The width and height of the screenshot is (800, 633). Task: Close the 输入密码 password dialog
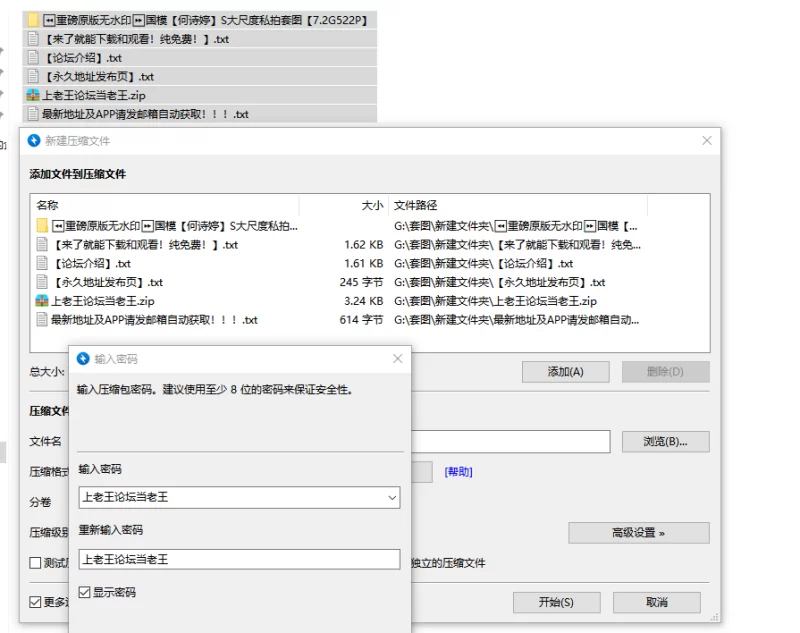pos(397,359)
